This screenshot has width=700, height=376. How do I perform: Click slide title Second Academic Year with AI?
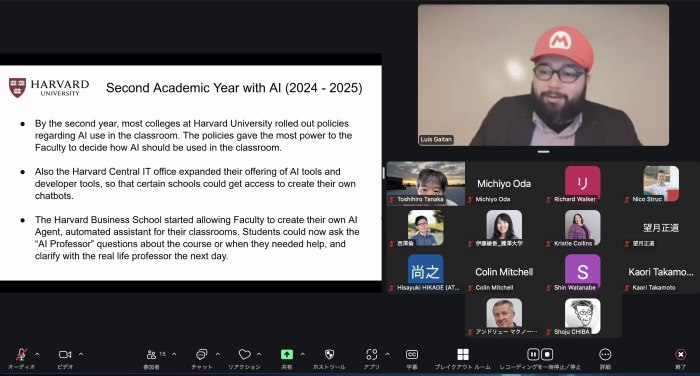(x=234, y=88)
